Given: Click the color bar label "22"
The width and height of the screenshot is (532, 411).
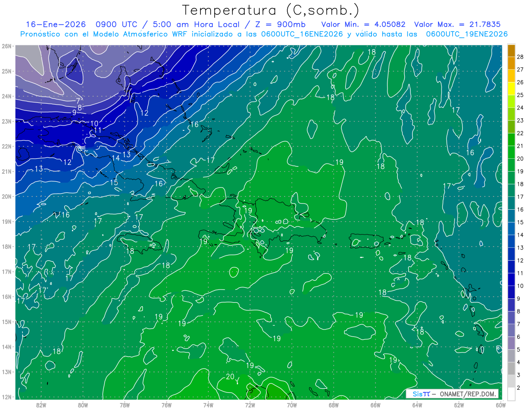Looking at the screenshot, I should [520, 133].
